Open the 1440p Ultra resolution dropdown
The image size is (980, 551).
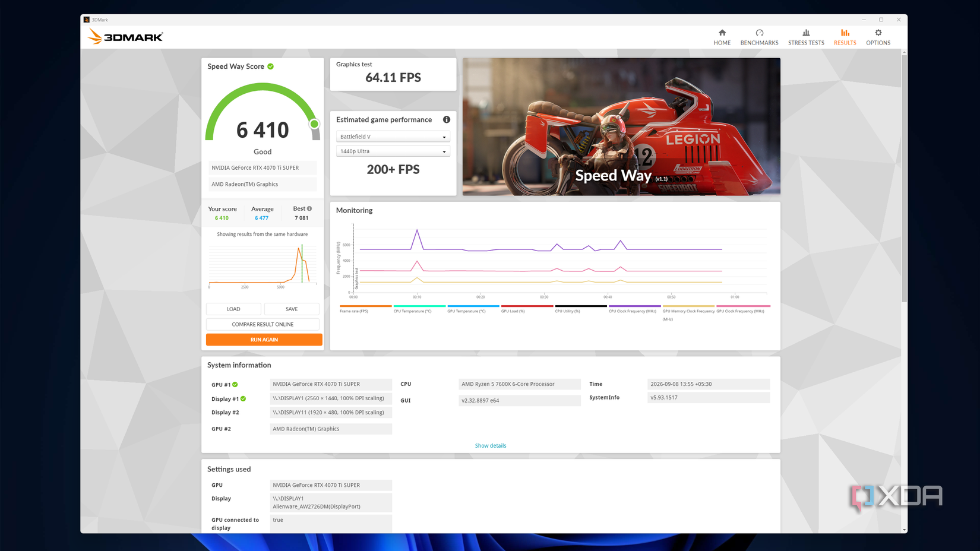pos(393,151)
